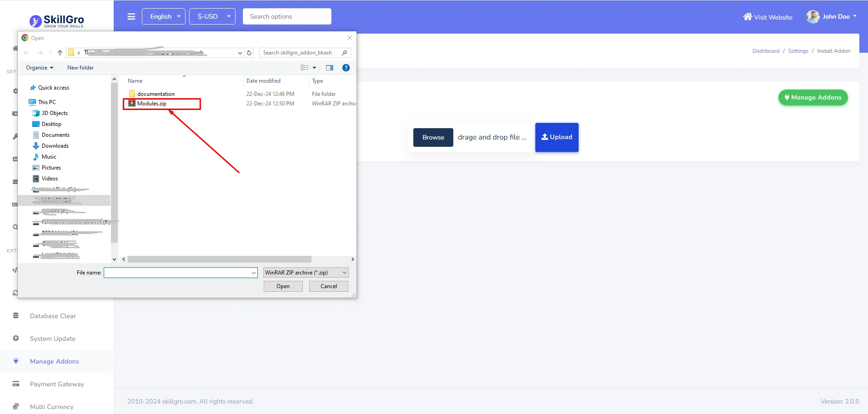Open the $-USD currency dropdown
Image resolution: width=868 pixels, height=414 pixels.
(x=212, y=16)
